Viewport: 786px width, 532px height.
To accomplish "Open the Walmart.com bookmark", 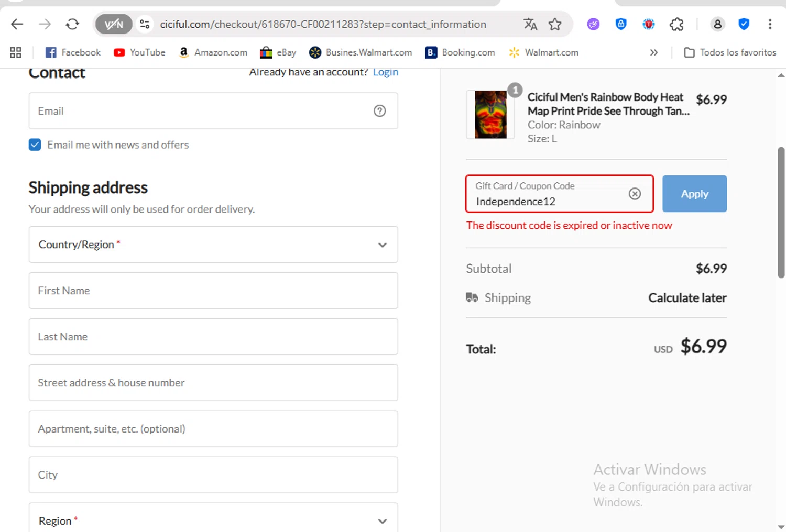I will [x=543, y=52].
